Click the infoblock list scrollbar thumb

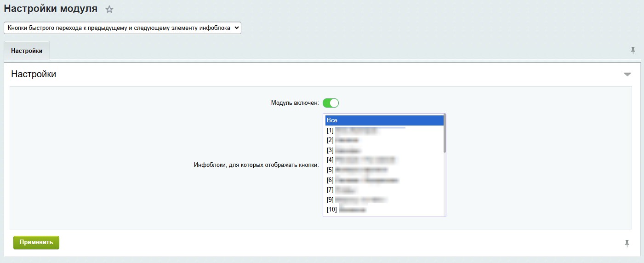pyautogui.click(x=445, y=133)
